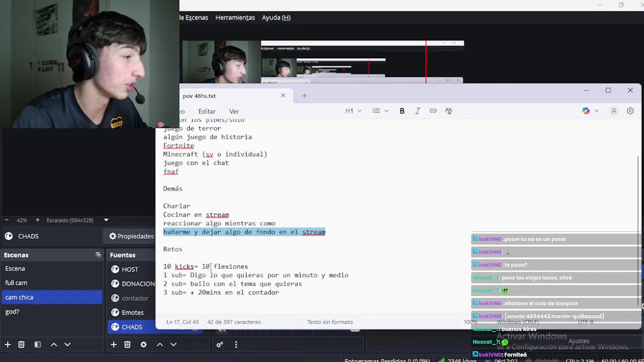Click the 'Cocinar en stream' line
The width and height of the screenshot is (644, 362).
click(196, 215)
